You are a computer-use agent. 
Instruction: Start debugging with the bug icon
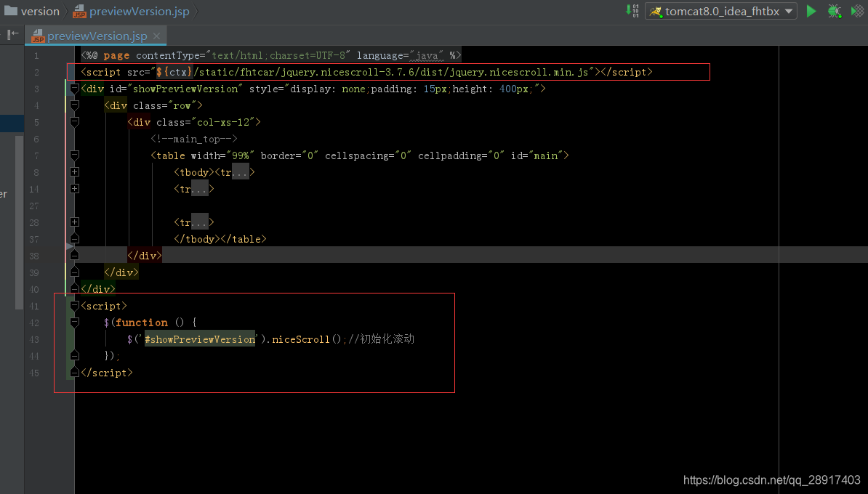coord(835,11)
